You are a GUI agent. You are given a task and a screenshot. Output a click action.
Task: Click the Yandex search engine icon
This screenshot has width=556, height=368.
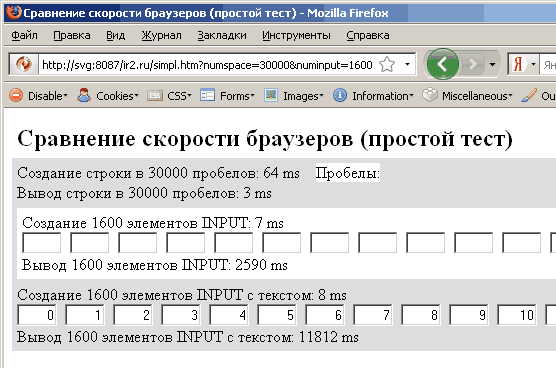518,65
